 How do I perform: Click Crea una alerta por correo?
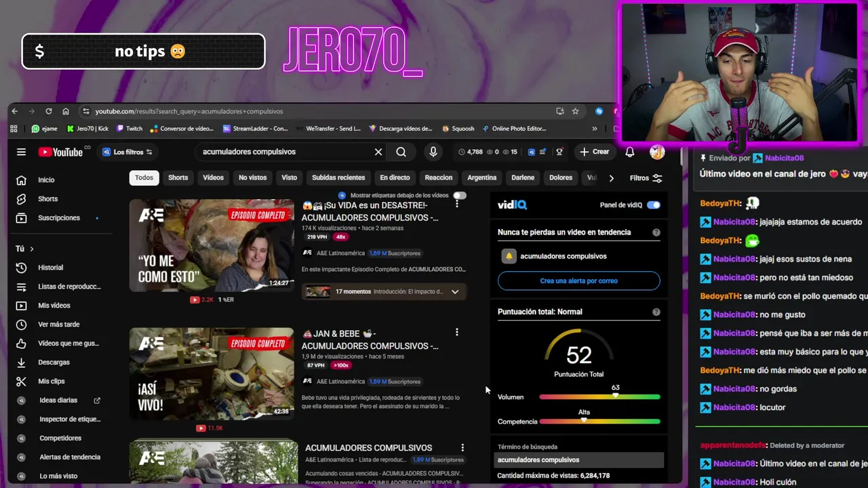point(578,281)
